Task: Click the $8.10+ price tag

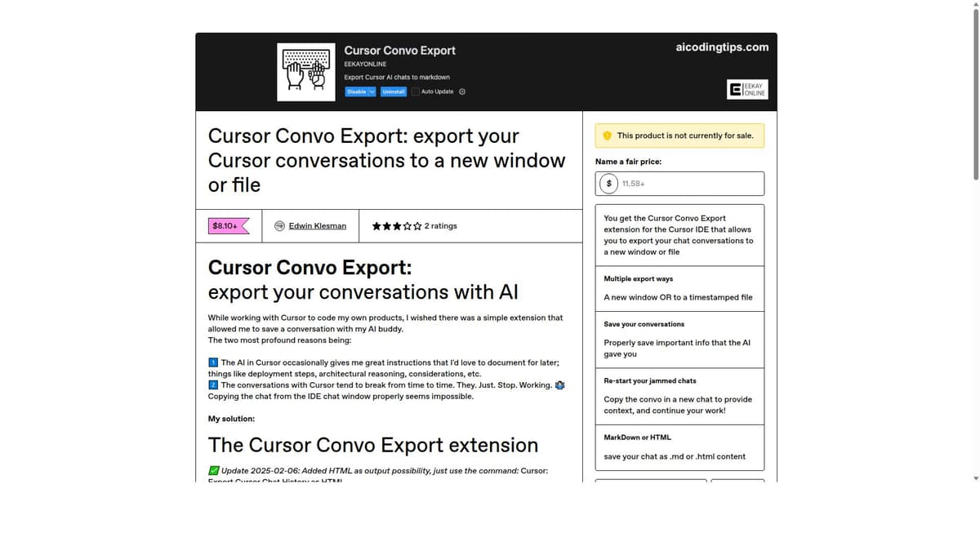Action: (229, 226)
